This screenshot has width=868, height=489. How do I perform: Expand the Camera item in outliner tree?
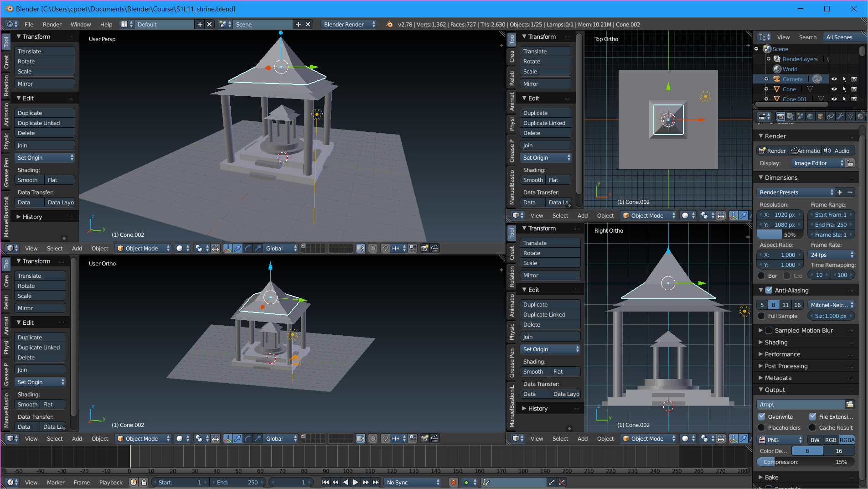point(766,79)
